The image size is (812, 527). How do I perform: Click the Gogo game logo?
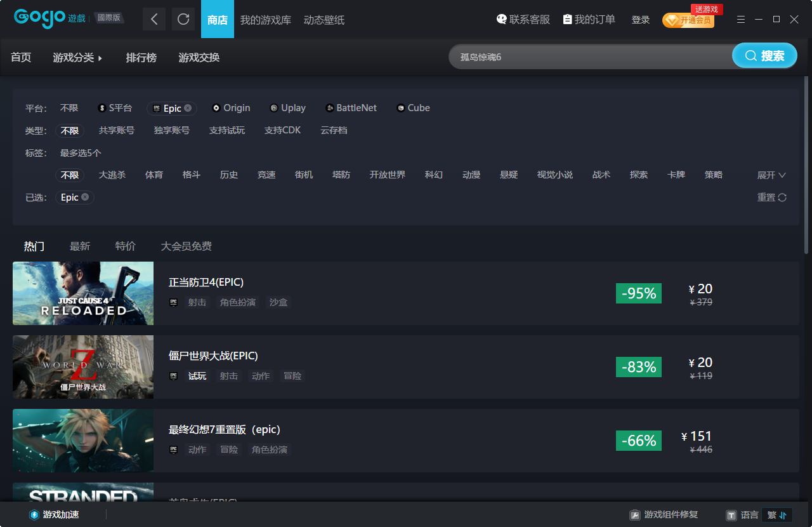click(49, 18)
